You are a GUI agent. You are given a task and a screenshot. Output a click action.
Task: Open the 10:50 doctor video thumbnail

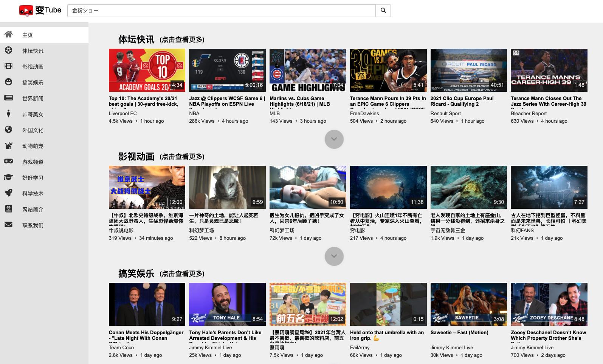308,187
